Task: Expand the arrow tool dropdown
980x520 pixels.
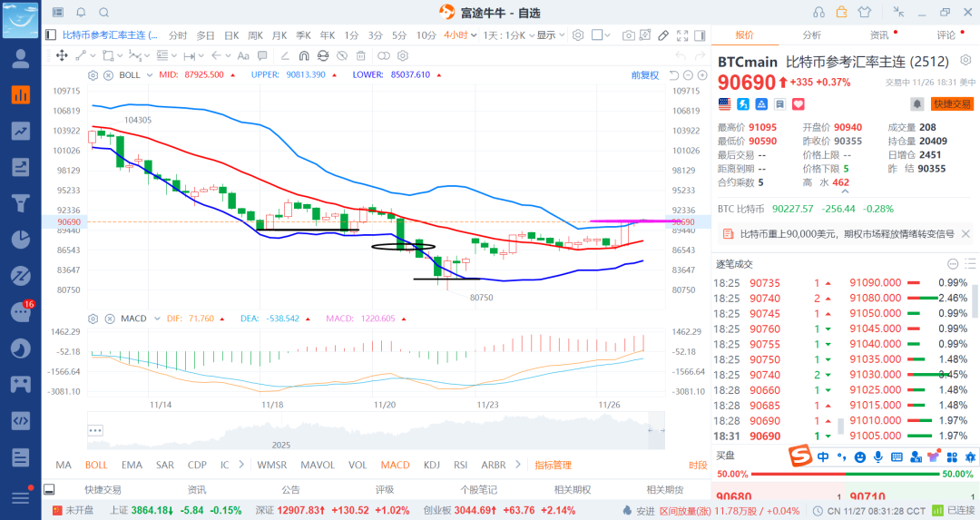Action: tap(227, 55)
